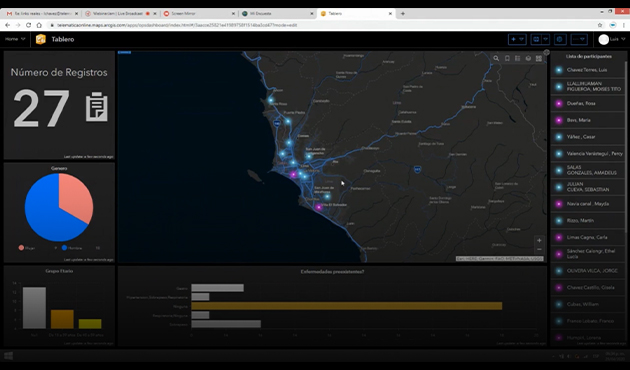Open the basemap gallery grid icon
Image resolution: width=630 pixels, height=370 pixels.
[539, 58]
